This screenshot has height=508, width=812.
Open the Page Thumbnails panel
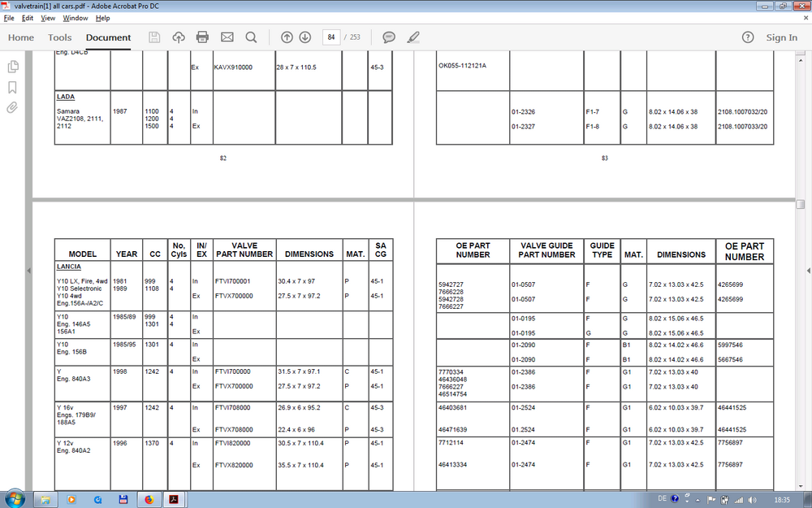click(x=12, y=67)
